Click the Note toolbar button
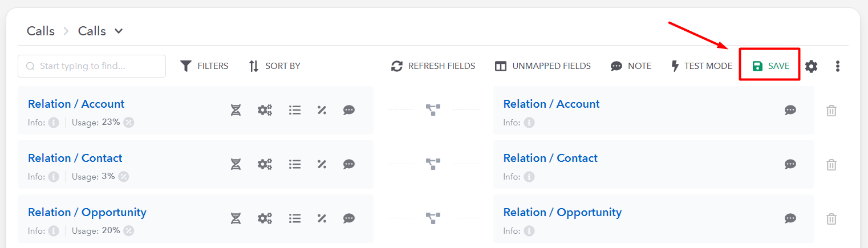The image size is (868, 248). click(631, 66)
